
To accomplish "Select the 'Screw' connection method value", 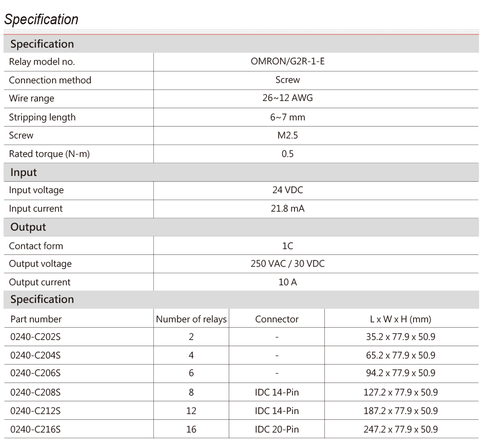I will tap(287, 80).
